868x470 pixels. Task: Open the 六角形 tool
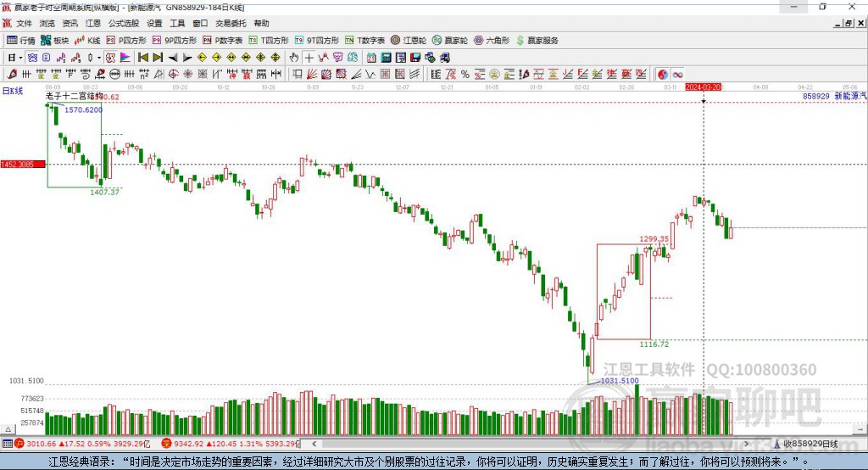(492, 41)
